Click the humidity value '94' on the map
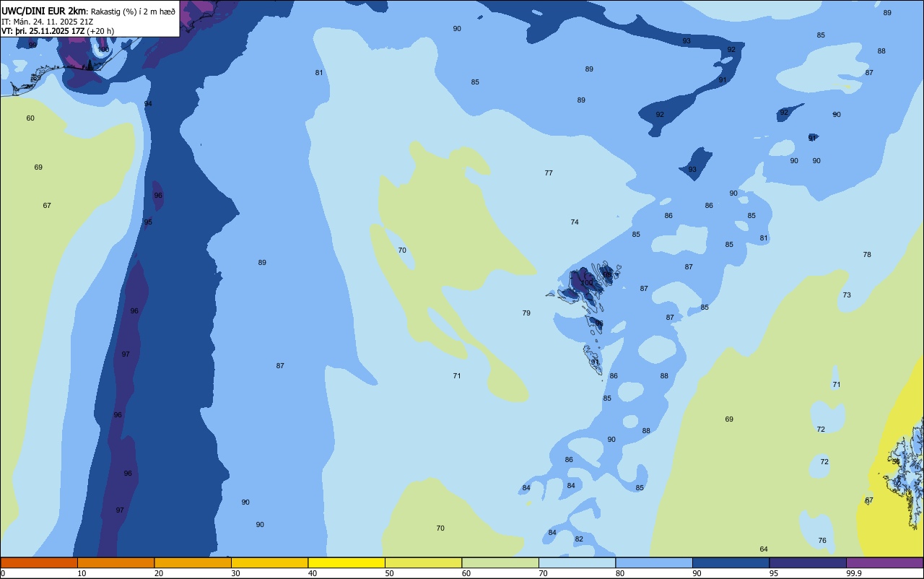 tap(148, 104)
